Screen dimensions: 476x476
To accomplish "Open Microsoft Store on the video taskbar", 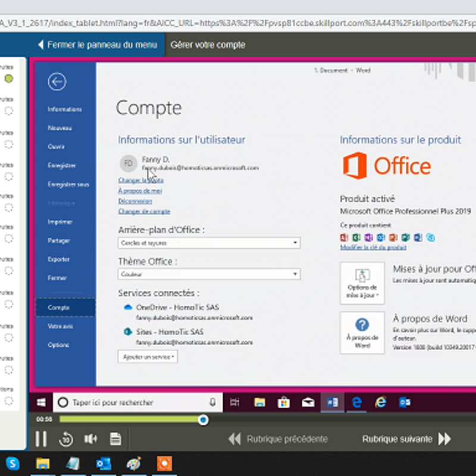I will point(284,403).
